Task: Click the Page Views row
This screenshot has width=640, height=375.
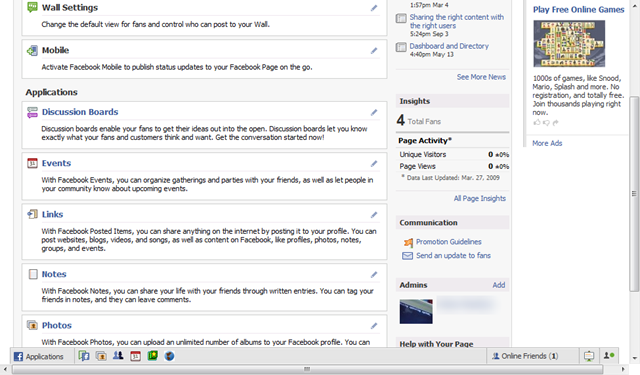Action: (454, 166)
